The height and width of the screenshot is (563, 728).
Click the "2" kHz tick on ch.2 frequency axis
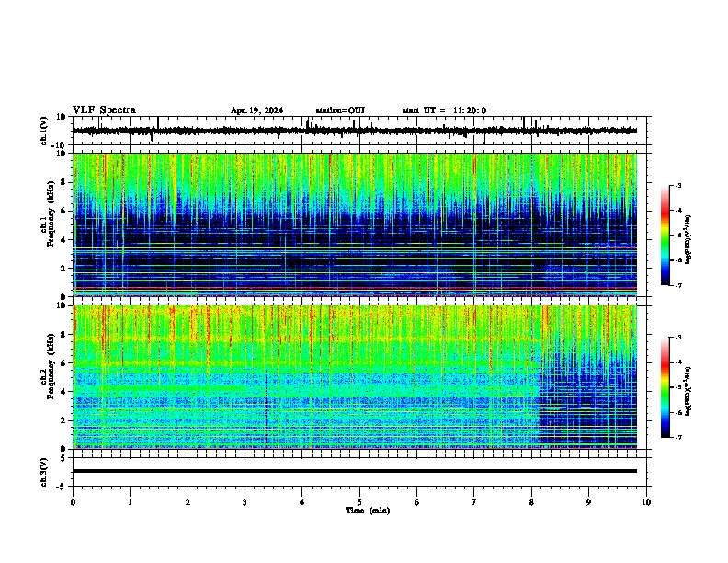click(x=64, y=420)
